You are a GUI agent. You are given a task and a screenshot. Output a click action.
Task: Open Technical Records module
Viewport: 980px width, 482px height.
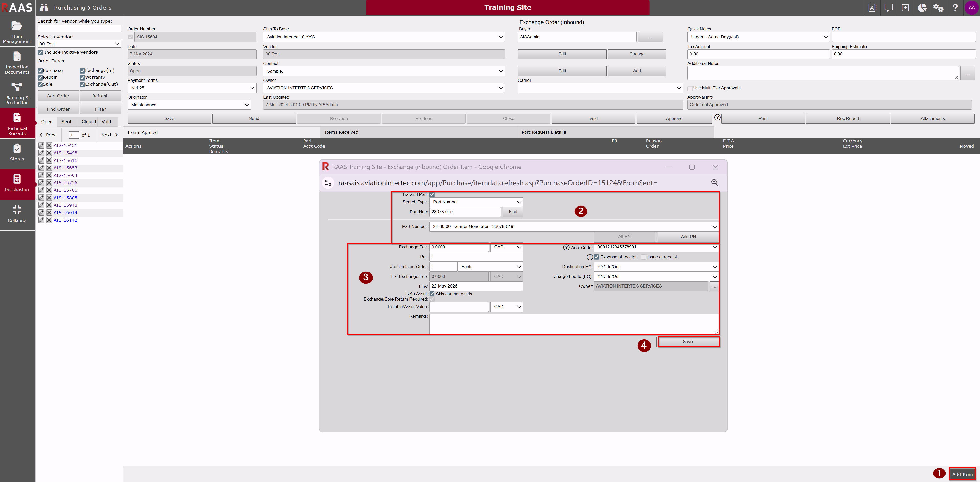[17, 124]
